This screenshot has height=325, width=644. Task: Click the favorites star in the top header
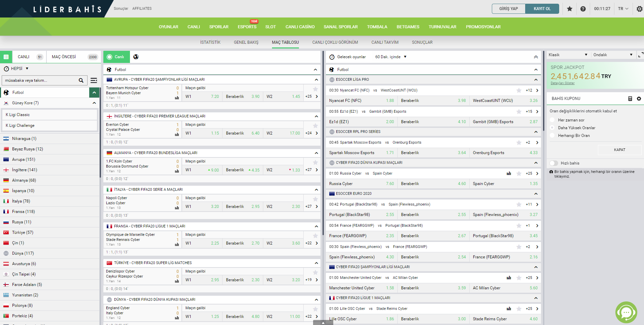tap(570, 9)
